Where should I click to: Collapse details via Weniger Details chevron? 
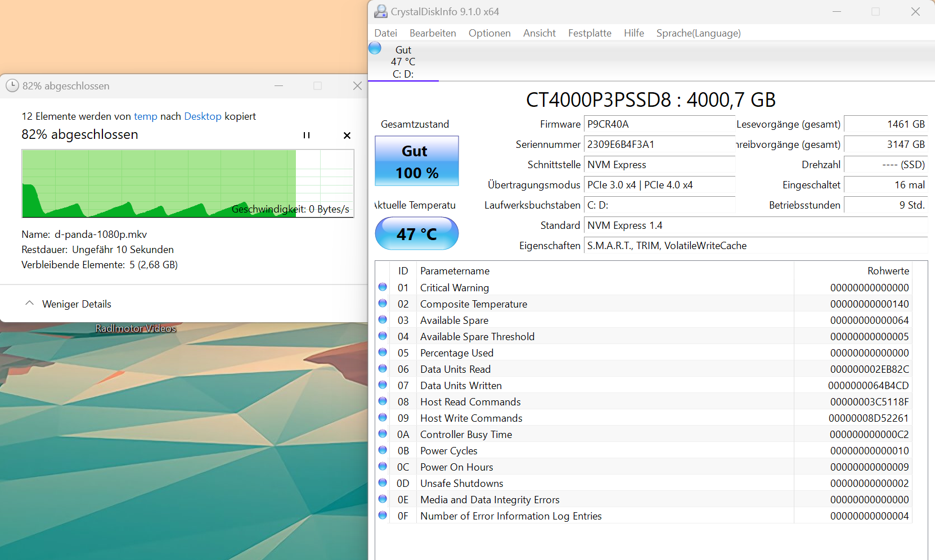click(x=30, y=303)
